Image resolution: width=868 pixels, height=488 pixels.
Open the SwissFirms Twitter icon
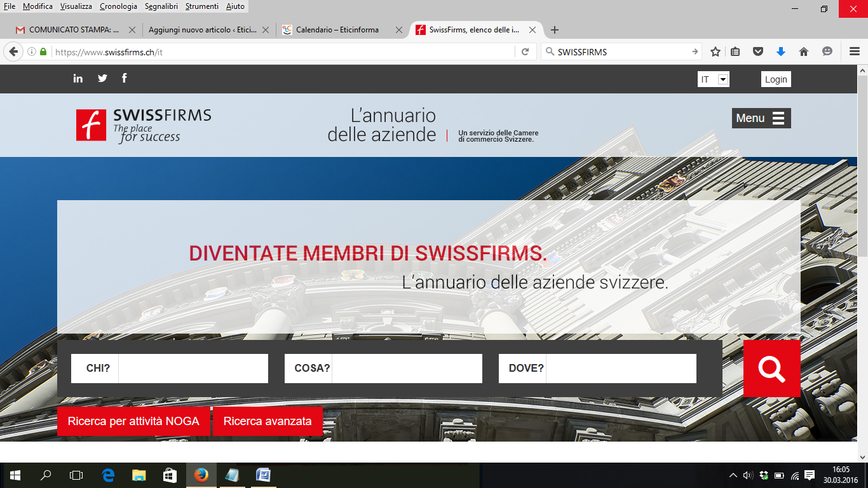(102, 78)
